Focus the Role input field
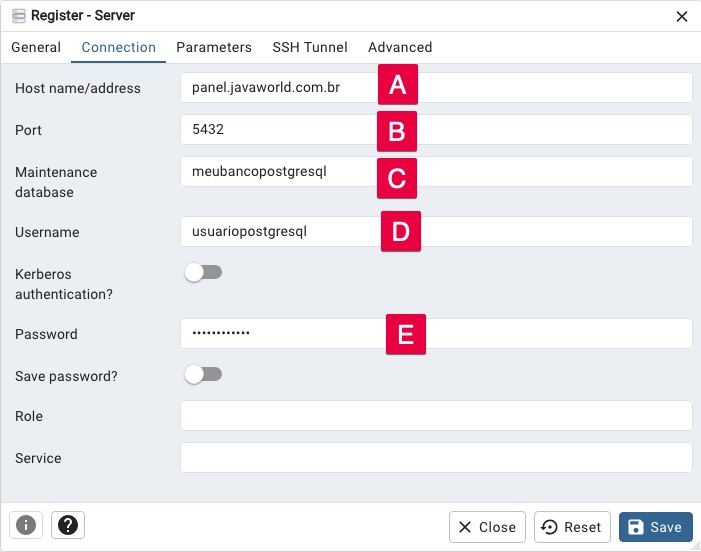The width and height of the screenshot is (701, 552). 436,416
